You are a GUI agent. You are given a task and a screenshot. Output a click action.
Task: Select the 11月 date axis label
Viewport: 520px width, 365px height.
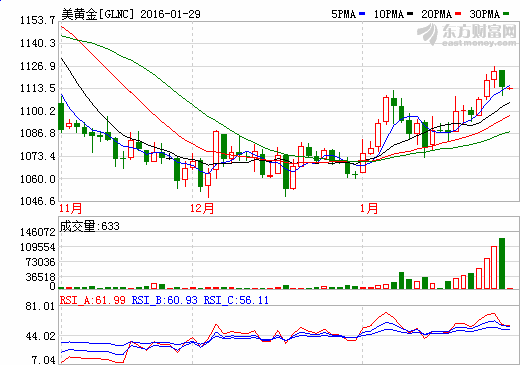(70, 208)
